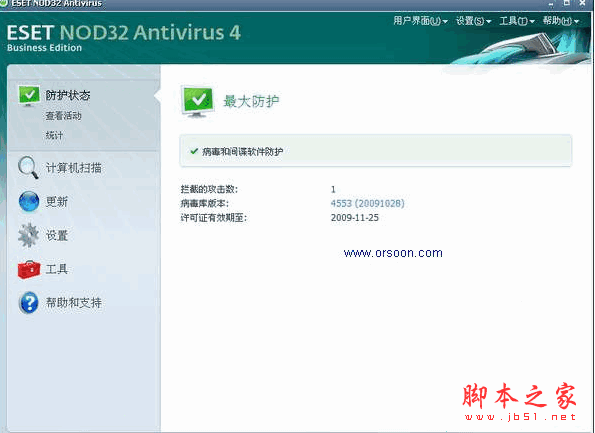Screen dimensions: 595x433
Task: Click the 病毒库版本 label
Action: coord(205,203)
